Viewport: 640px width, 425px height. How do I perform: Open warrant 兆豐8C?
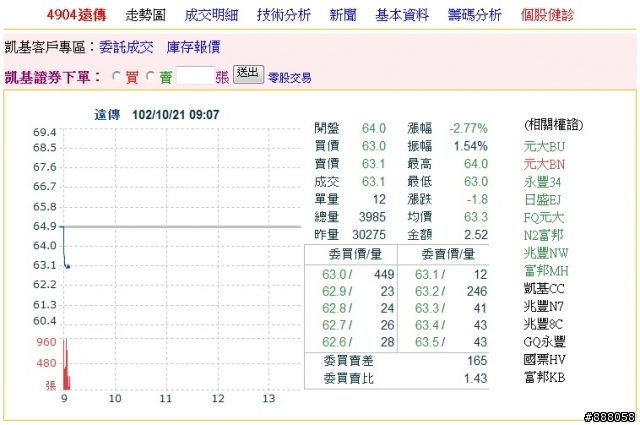(x=543, y=324)
